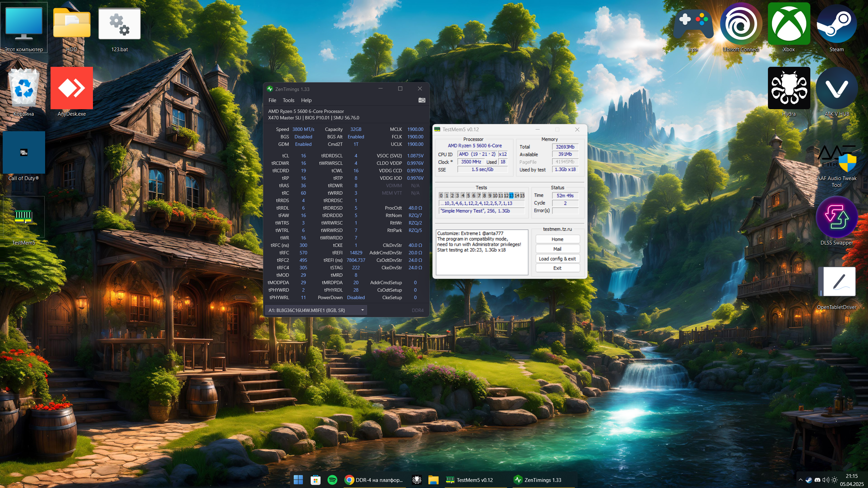868x488 pixels.
Task: Expand the hidden system tray icons chevron
Action: tap(801, 480)
